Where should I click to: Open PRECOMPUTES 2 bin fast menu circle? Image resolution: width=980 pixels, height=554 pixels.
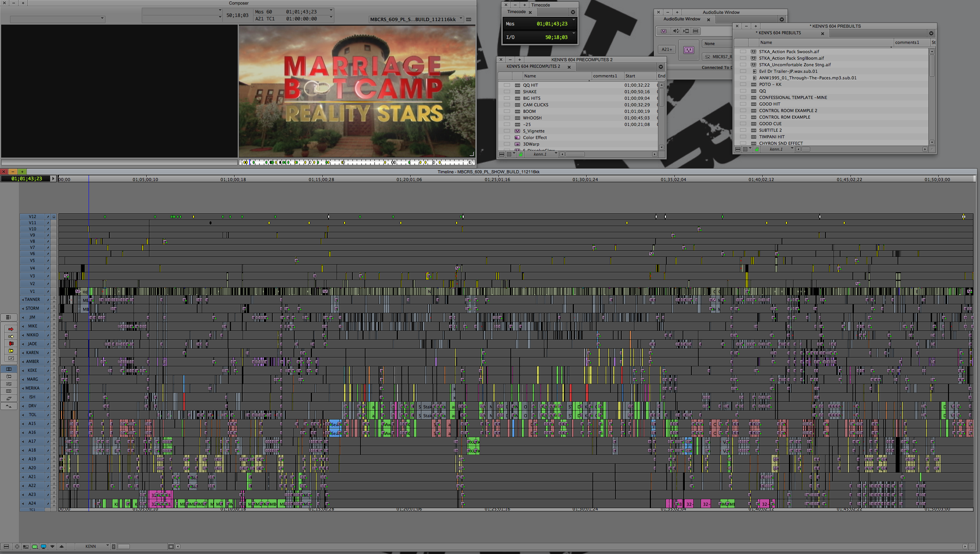pyautogui.click(x=661, y=67)
